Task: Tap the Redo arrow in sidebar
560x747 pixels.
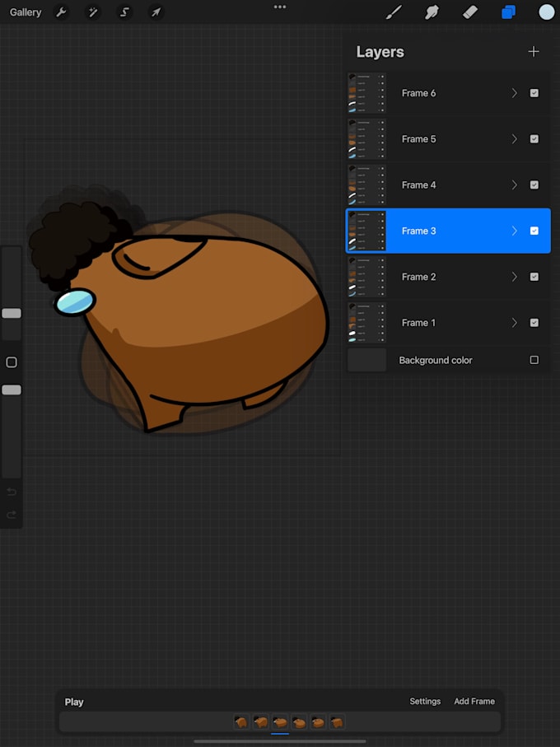Action: coord(12,515)
